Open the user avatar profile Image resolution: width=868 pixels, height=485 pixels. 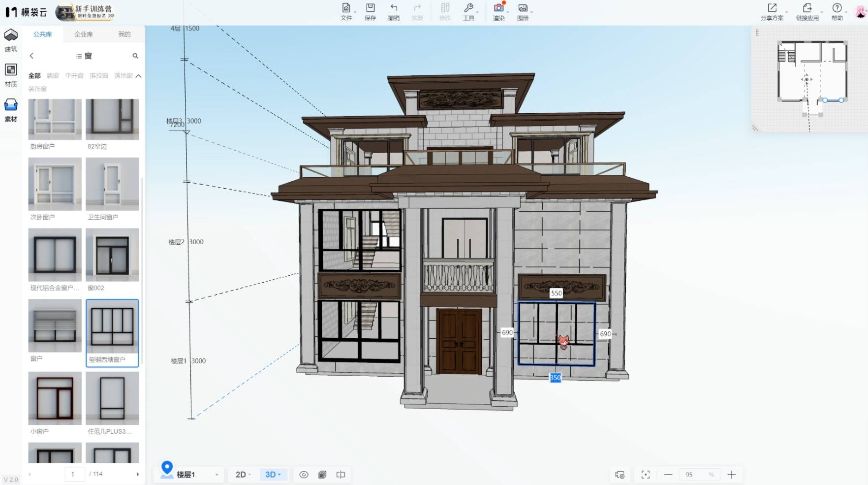point(860,12)
